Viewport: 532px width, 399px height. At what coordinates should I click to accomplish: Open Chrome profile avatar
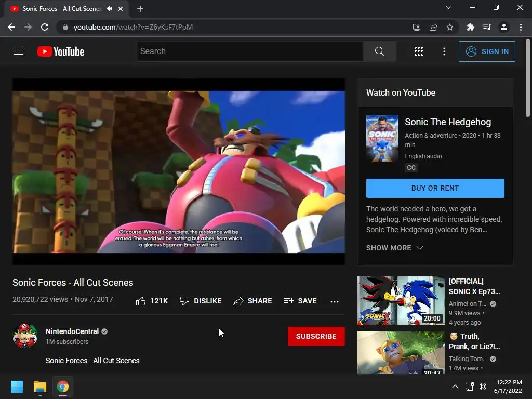tap(504, 27)
